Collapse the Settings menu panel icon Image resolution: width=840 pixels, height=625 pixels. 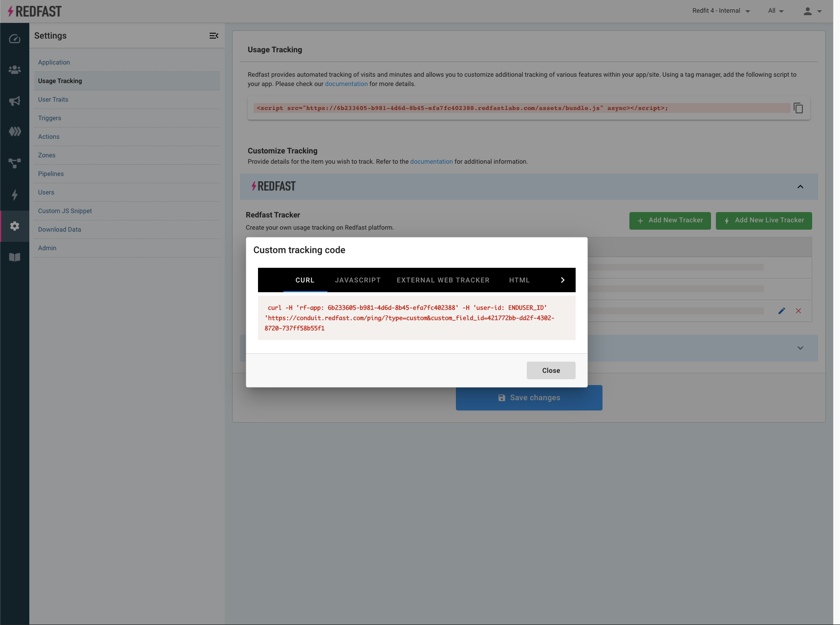pos(214,36)
